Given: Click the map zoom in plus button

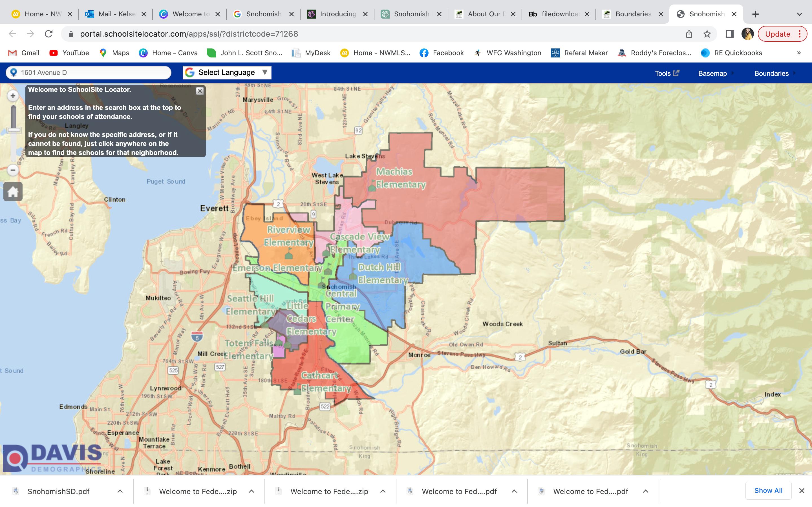Looking at the screenshot, I should click(x=13, y=96).
